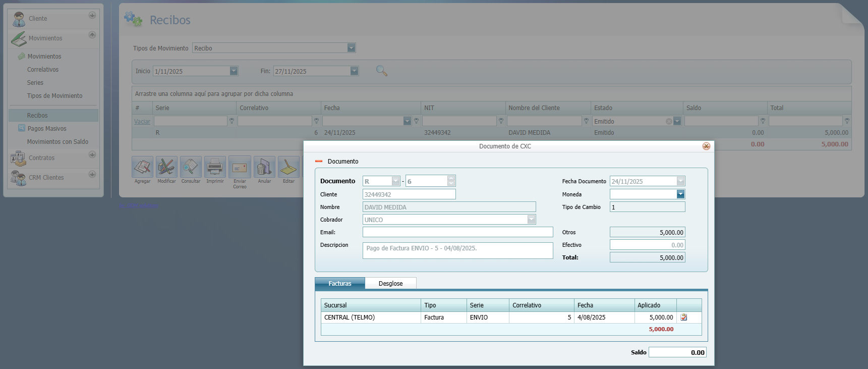Image resolution: width=868 pixels, height=369 pixels.
Task: Click the Estado column header in Recibos grid
Action: pos(636,108)
